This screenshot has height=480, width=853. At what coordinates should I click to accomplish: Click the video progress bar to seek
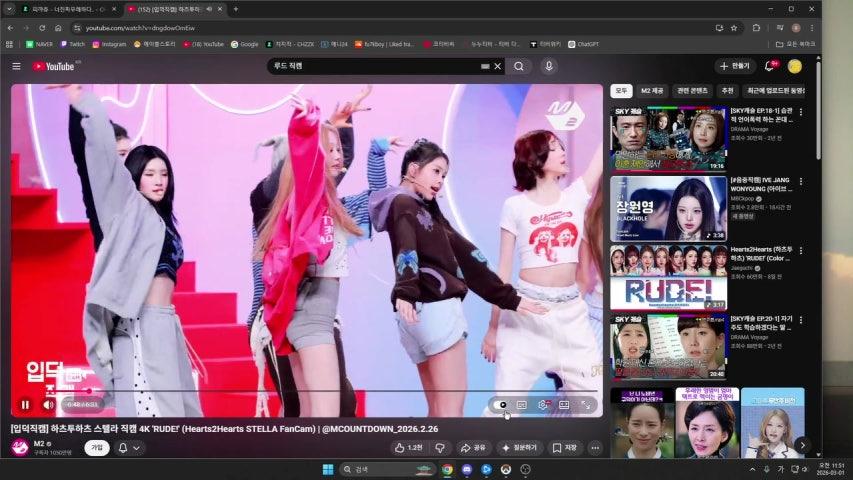coord(300,391)
